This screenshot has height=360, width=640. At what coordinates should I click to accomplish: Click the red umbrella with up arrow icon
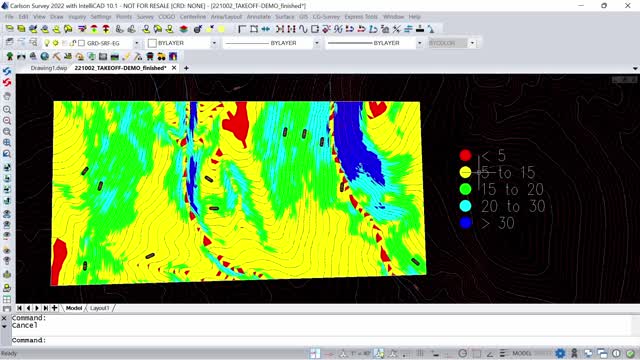click(x=94, y=29)
